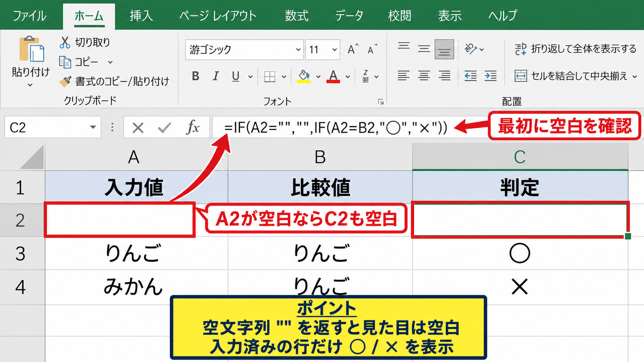The height and width of the screenshot is (362, 644).
Task: Click Merge and Center (セルを結合して中央揃え)
Action: coord(571,76)
